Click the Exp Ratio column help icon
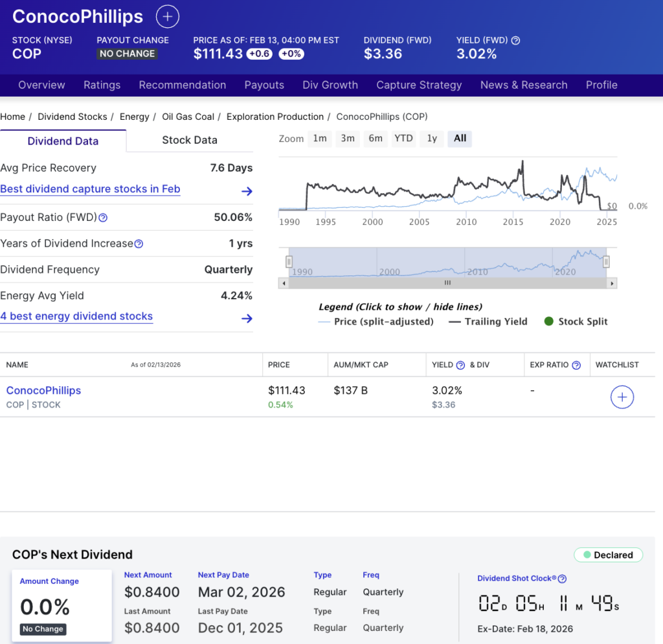 point(576,365)
